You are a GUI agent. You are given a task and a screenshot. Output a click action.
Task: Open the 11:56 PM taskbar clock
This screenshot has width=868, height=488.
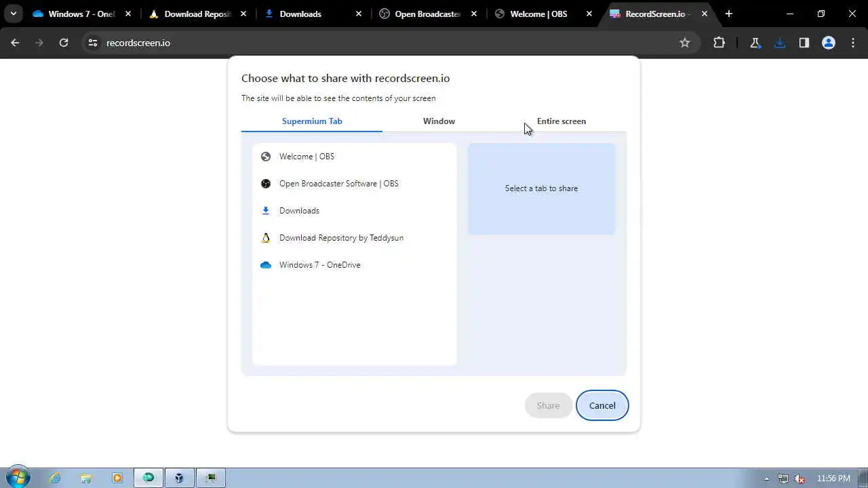point(833,479)
